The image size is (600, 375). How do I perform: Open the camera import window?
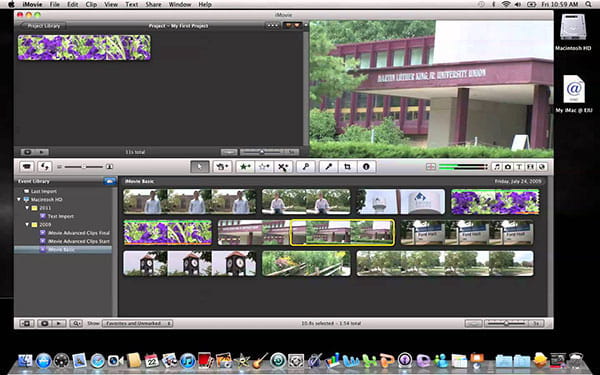(27, 167)
